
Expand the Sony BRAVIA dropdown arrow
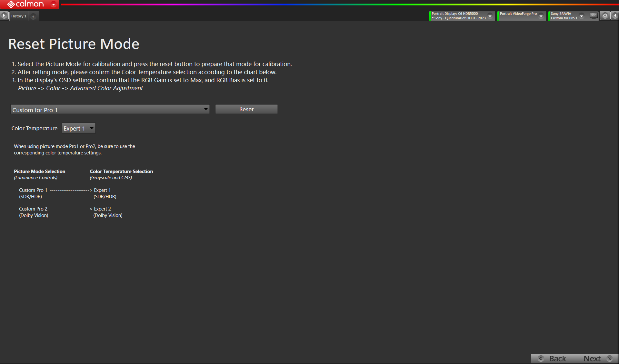pyautogui.click(x=582, y=16)
